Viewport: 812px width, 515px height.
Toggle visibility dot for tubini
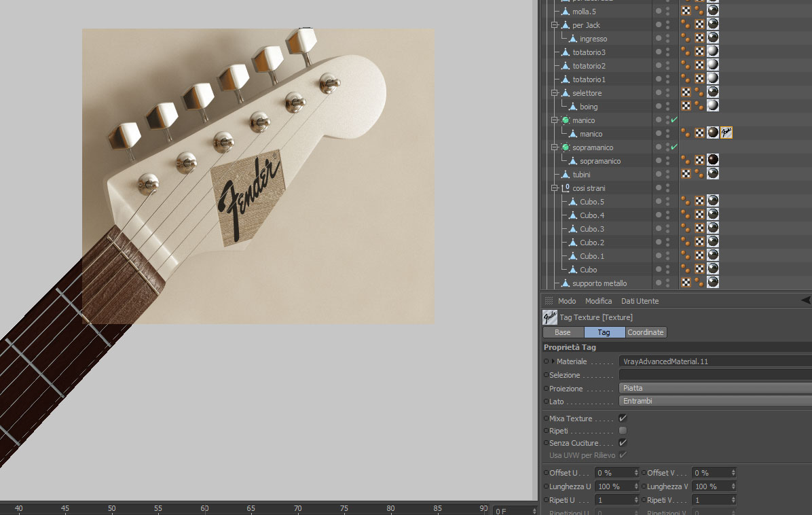(658, 174)
